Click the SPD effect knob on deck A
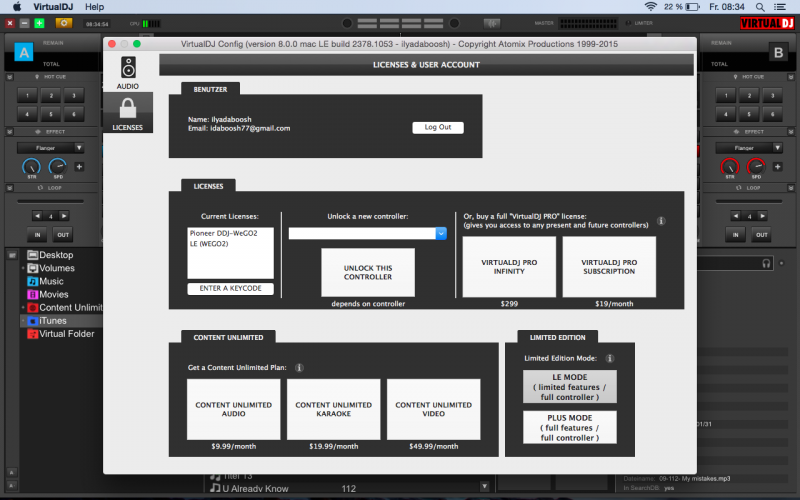This screenshot has width=800, height=500. point(58,166)
